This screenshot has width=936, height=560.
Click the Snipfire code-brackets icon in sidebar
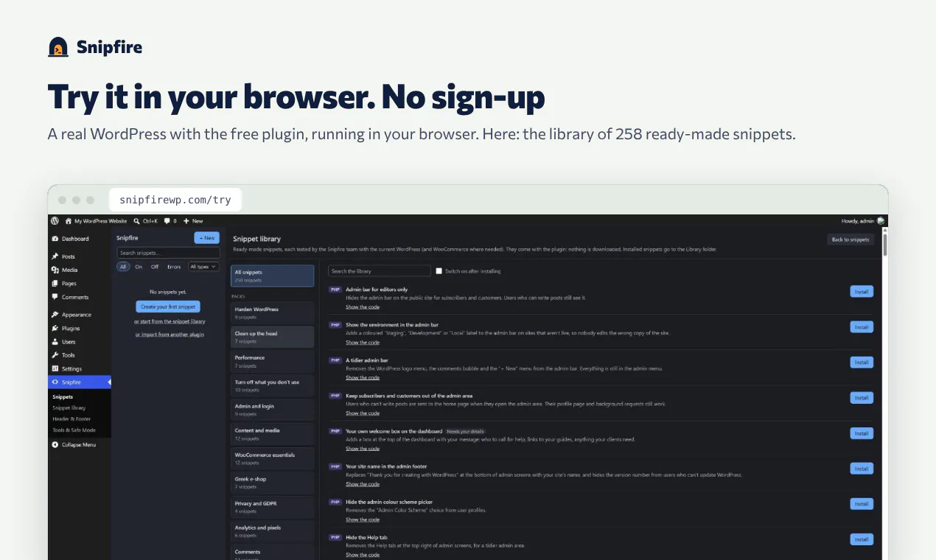coord(55,382)
